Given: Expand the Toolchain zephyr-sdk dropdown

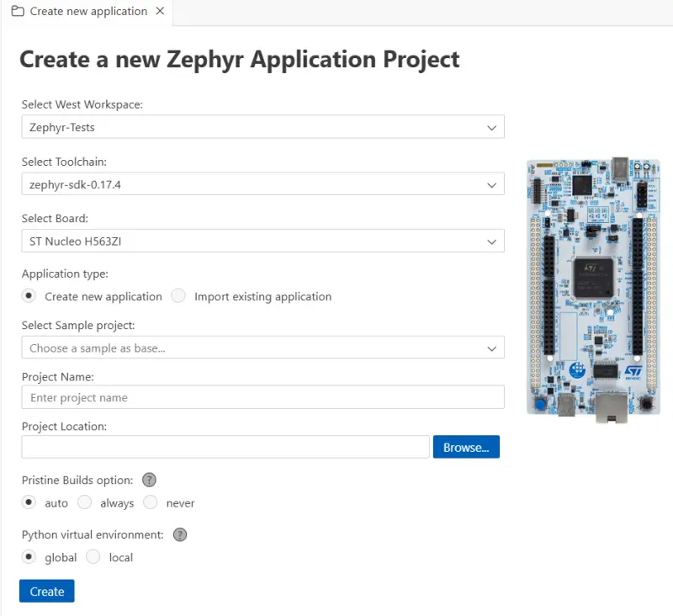Looking at the screenshot, I should [262, 184].
